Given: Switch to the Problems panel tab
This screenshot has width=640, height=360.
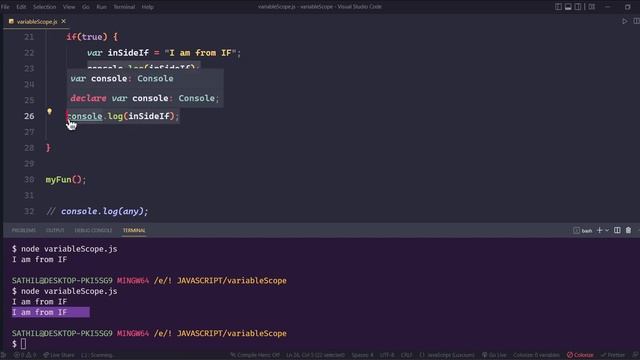Looking at the screenshot, I should click(x=24, y=231).
